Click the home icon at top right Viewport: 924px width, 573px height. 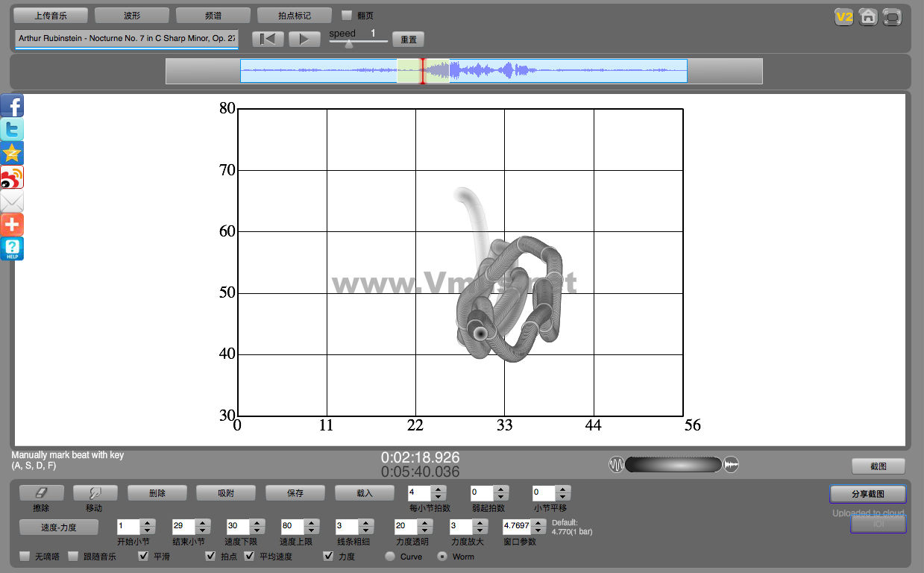pos(867,16)
